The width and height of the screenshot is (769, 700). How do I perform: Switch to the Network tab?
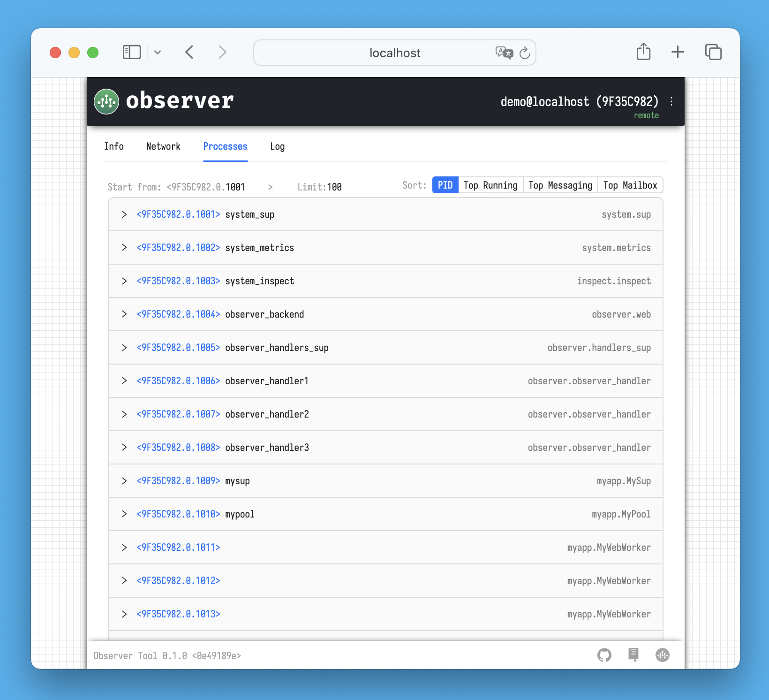tap(163, 146)
